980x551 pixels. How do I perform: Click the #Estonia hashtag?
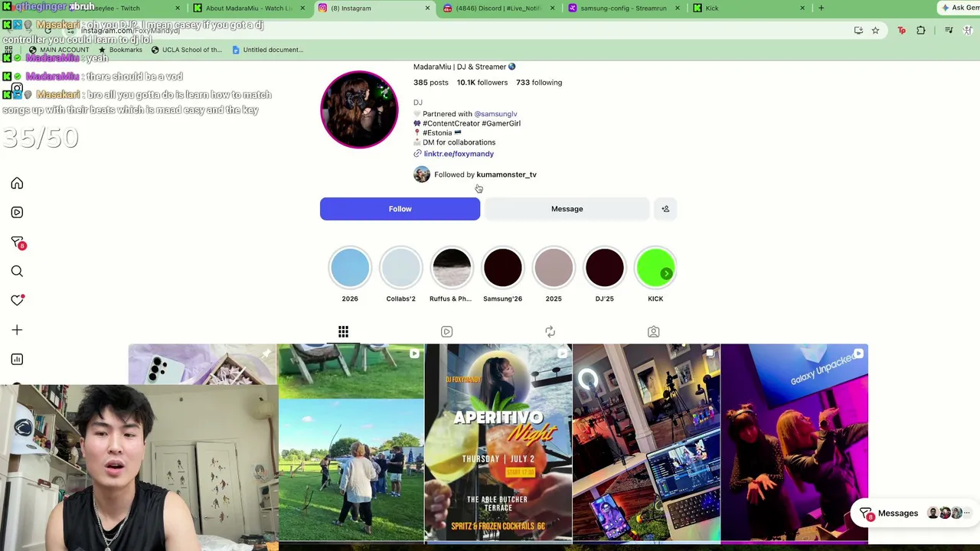pyautogui.click(x=437, y=133)
